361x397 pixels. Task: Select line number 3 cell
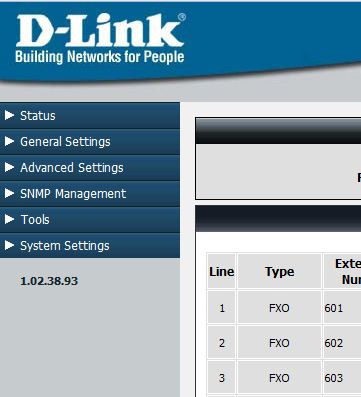222,378
